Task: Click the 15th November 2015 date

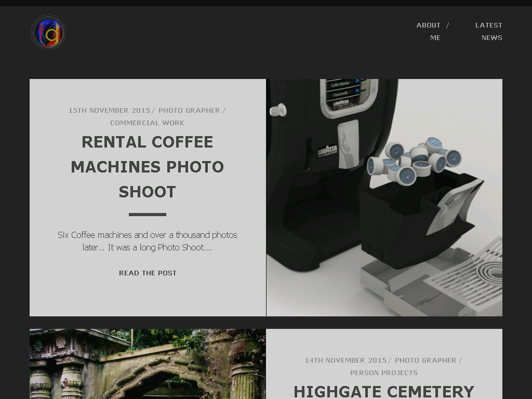Action: (109, 111)
